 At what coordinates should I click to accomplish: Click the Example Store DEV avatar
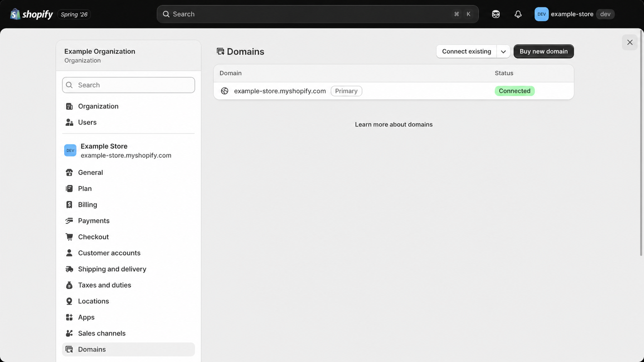(70, 150)
